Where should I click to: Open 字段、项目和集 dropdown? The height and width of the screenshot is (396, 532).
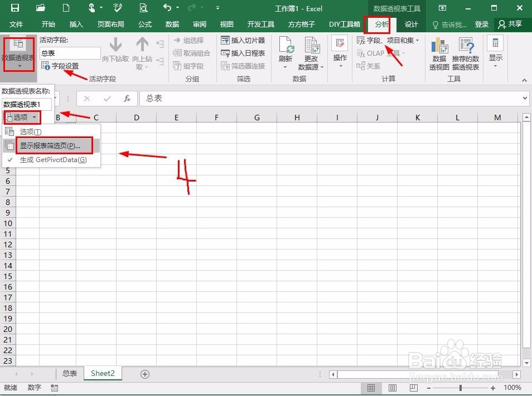tap(388, 40)
